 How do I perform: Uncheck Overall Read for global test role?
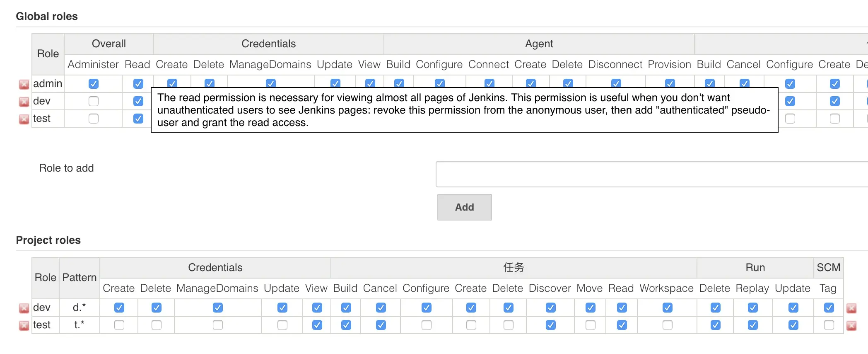coord(138,119)
